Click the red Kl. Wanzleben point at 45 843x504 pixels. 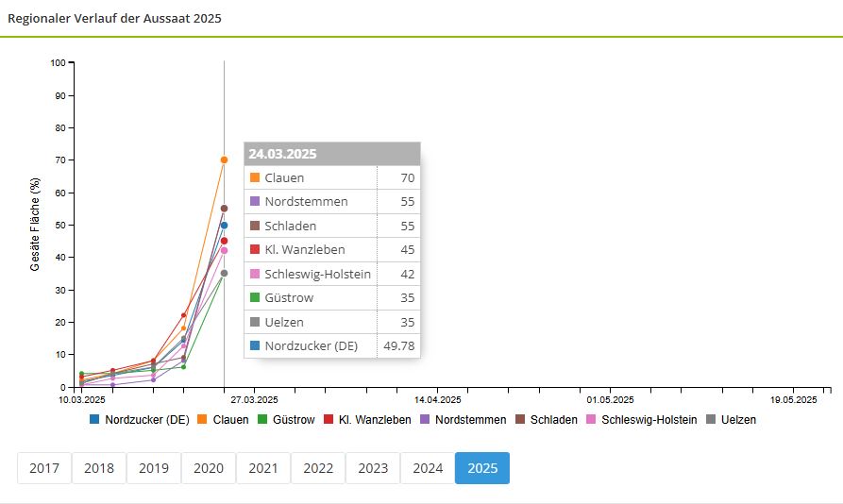[224, 241]
